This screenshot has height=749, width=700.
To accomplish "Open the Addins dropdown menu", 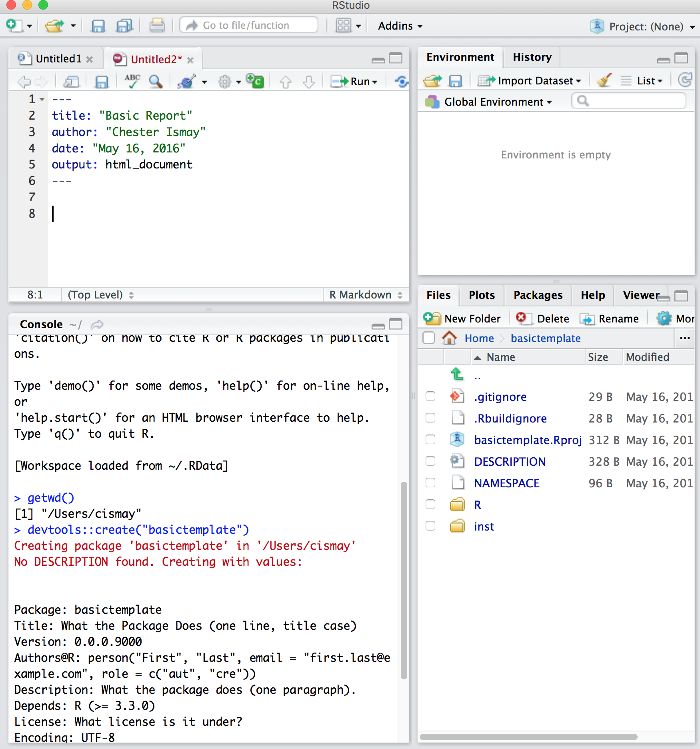I will point(400,26).
